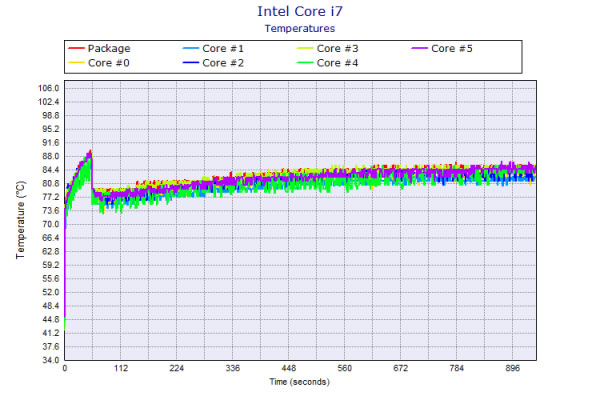Click the yellow-green Core #3 line swatch
600x400 pixels.
pyautogui.click(x=305, y=48)
